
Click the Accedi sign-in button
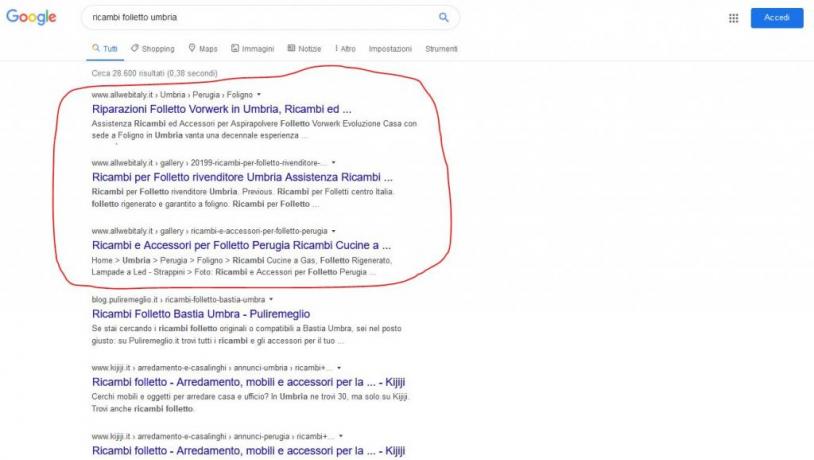point(777,18)
